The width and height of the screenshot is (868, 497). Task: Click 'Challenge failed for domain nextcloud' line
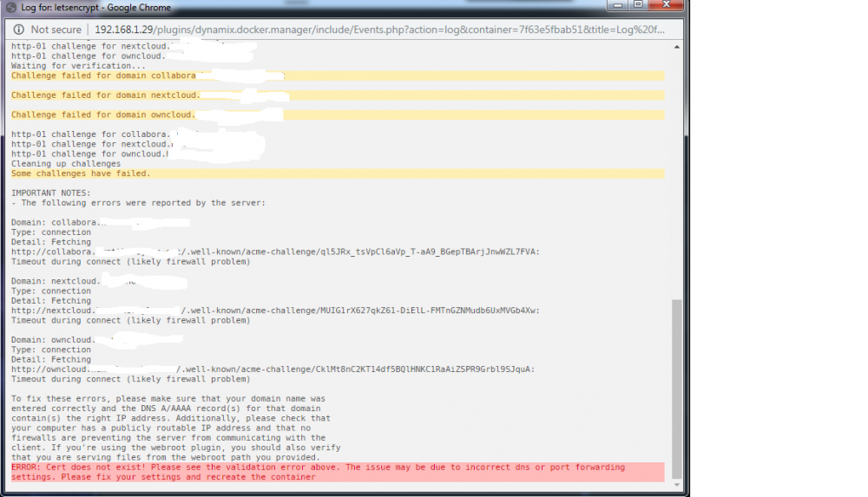tap(337, 95)
